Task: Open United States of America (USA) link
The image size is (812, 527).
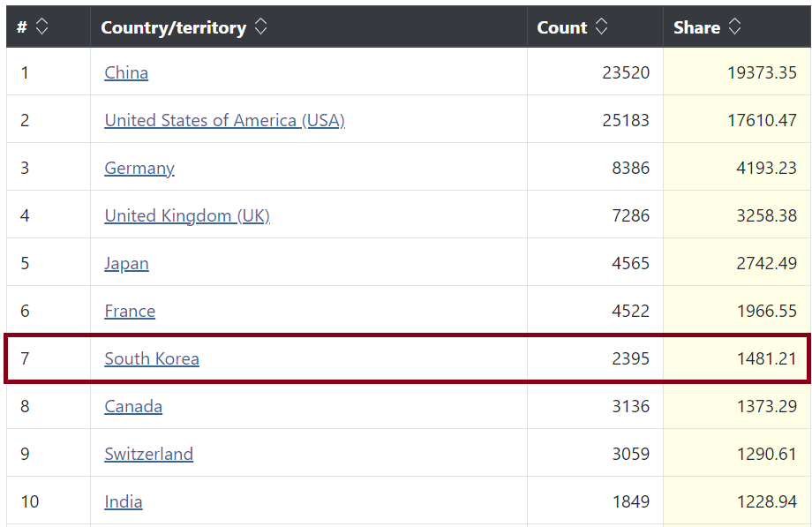Action: point(224,120)
